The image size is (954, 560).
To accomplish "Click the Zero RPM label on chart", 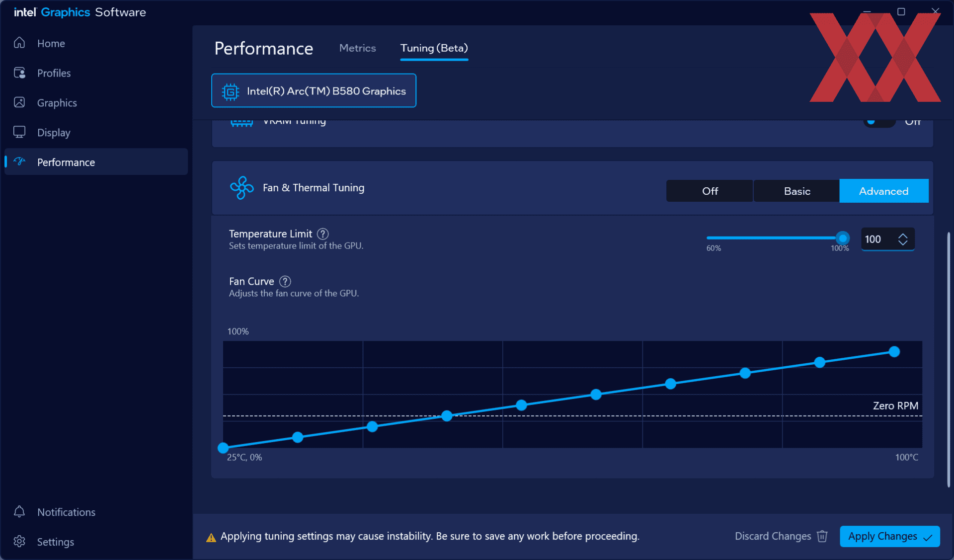I will coord(895,405).
